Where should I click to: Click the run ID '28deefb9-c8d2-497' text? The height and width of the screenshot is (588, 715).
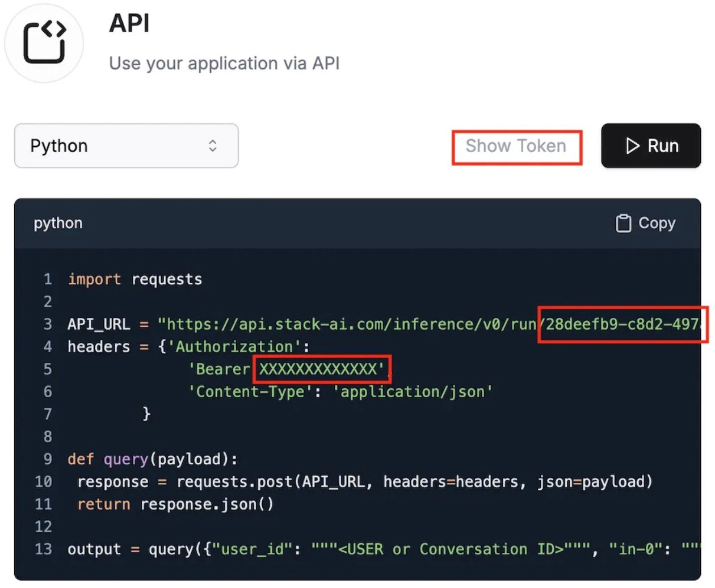[x=621, y=324]
